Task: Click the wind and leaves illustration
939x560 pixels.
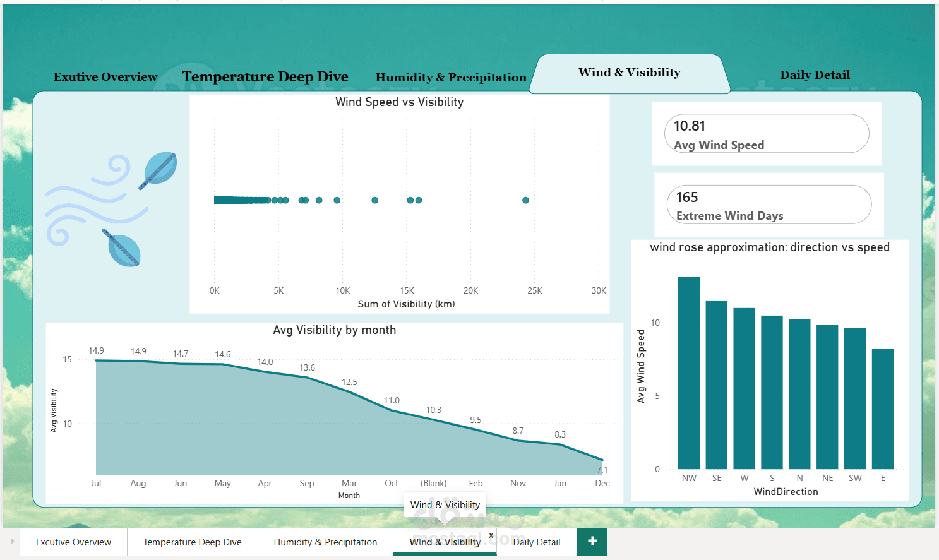Action: click(111, 209)
